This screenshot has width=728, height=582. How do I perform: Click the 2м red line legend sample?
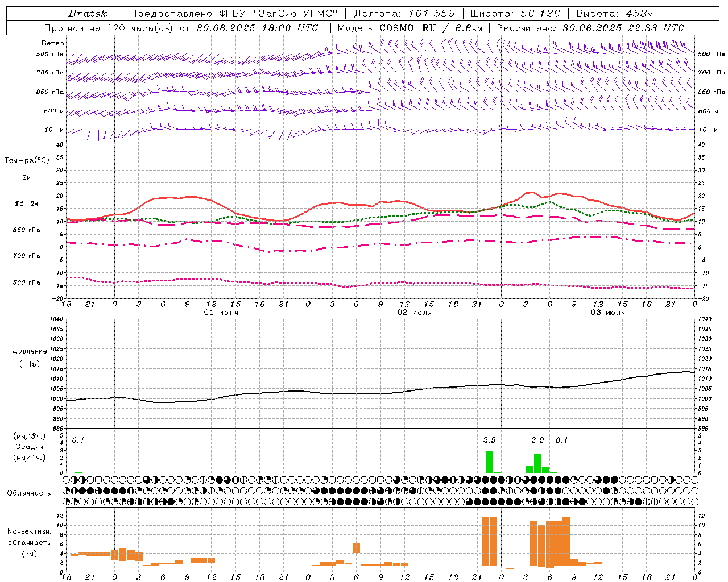pos(26,184)
